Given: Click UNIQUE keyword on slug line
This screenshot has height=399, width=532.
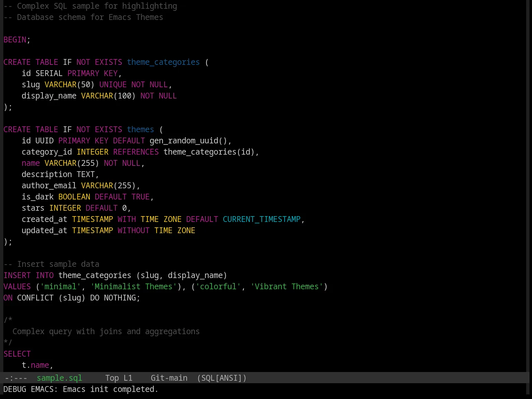Looking at the screenshot, I should click(113, 84).
